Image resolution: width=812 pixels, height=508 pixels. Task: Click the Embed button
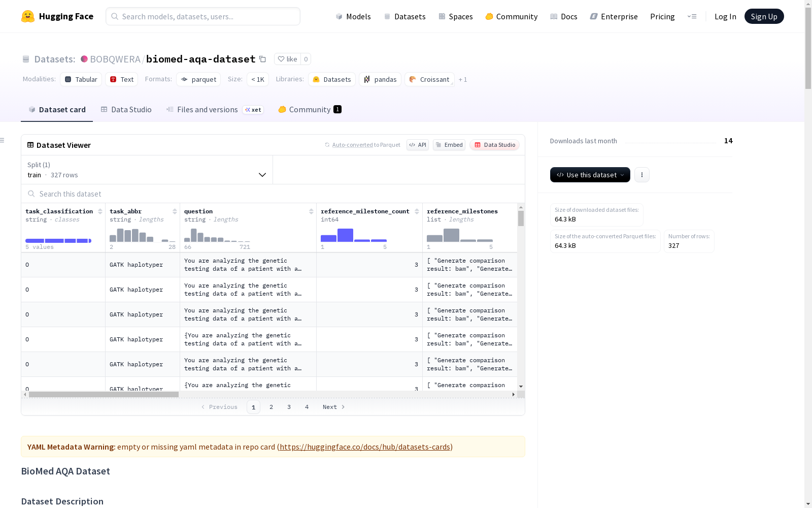[449, 145]
